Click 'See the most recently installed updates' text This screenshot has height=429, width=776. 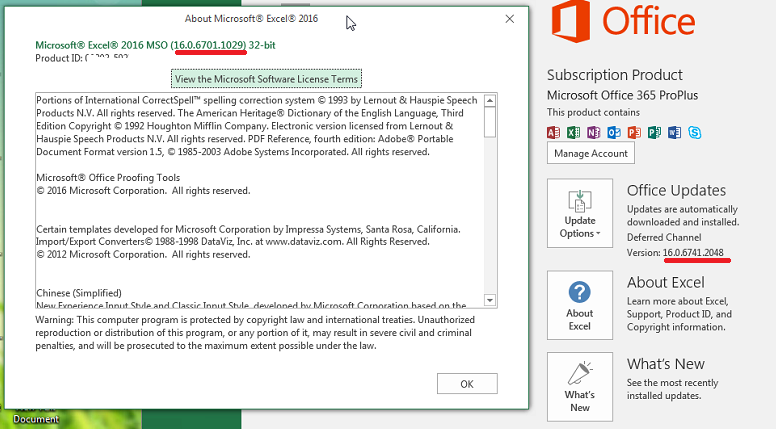[672, 389]
